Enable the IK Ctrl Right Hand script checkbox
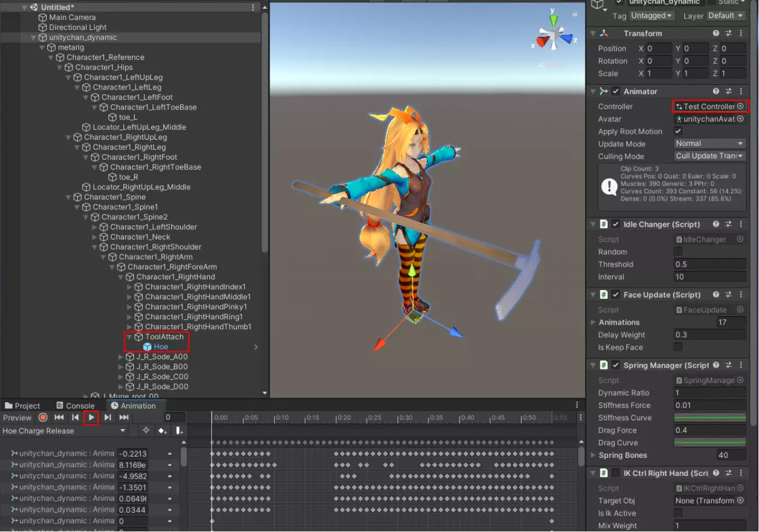 tap(616, 473)
